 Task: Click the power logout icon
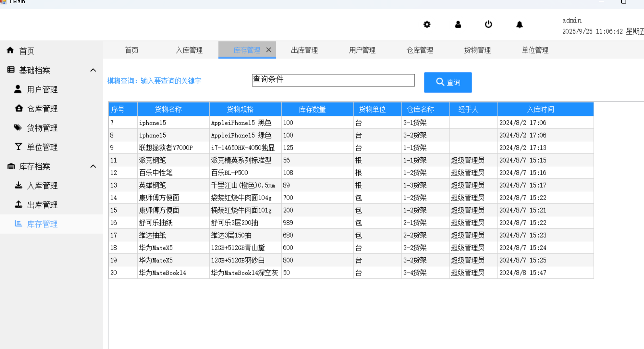click(x=488, y=24)
